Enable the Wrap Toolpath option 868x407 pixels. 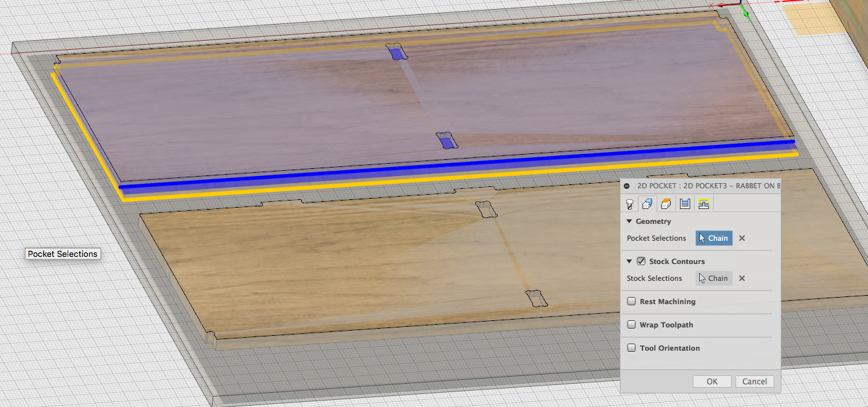(631, 325)
